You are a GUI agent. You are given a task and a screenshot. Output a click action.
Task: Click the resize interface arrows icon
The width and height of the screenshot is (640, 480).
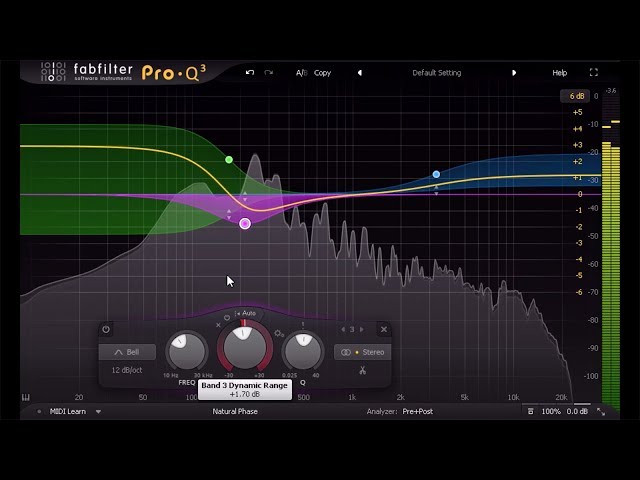point(601,412)
